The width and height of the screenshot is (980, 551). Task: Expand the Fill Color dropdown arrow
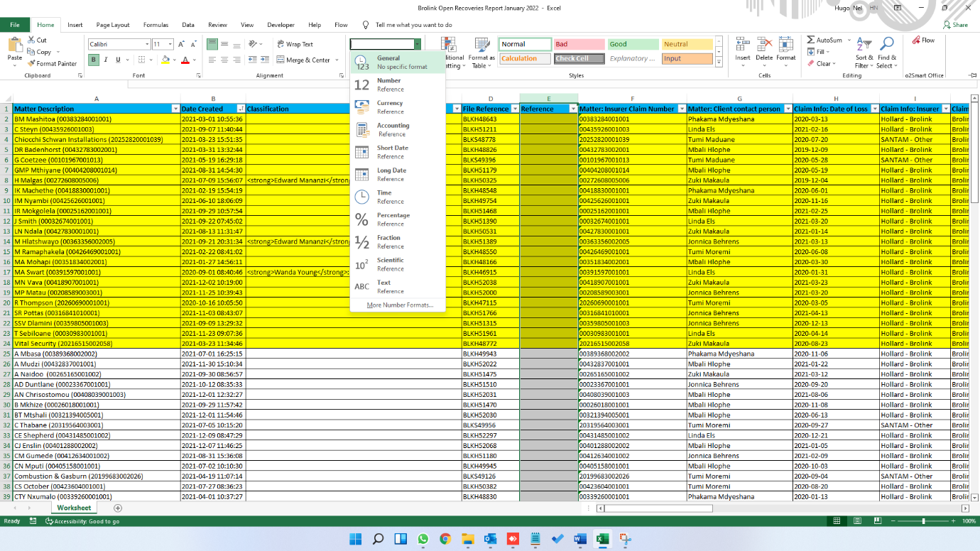[174, 60]
